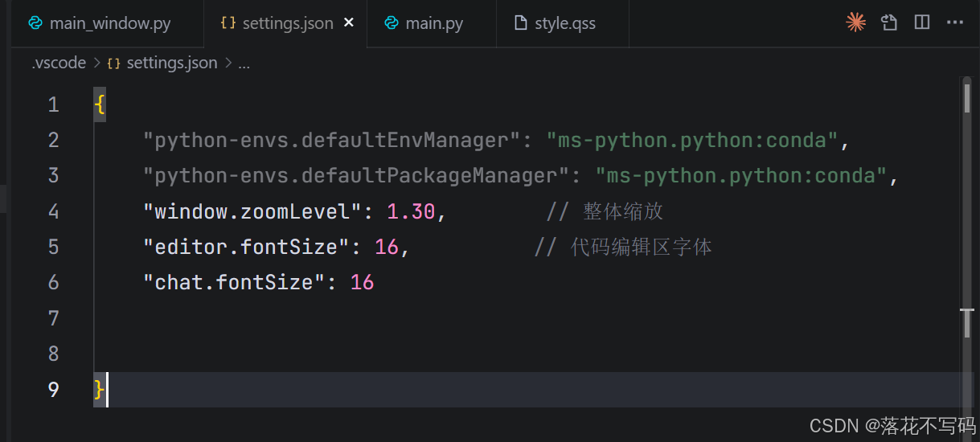This screenshot has width=980, height=442.
Task: Click the chat.fontSize value 16
Action: 363,282
